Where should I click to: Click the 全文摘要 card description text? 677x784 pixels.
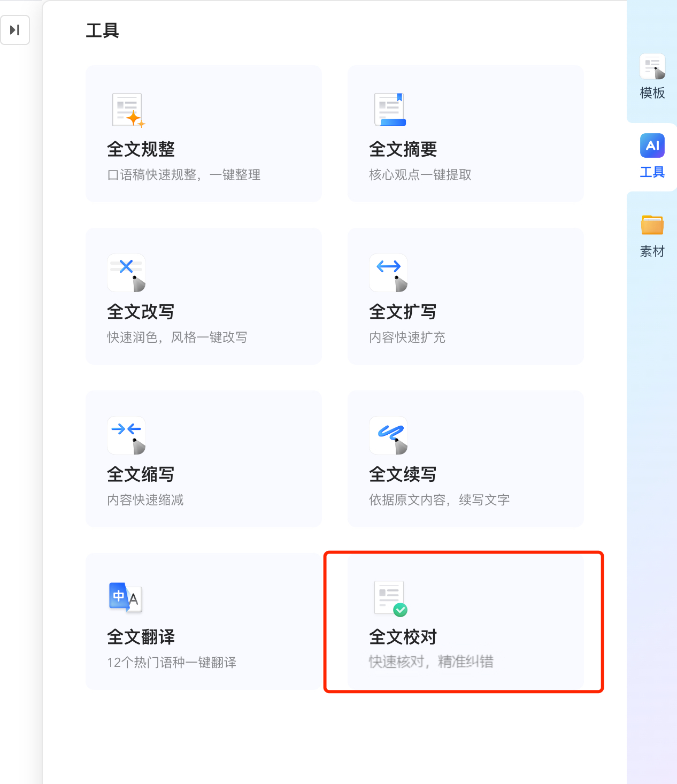pyautogui.click(x=420, y=175)
